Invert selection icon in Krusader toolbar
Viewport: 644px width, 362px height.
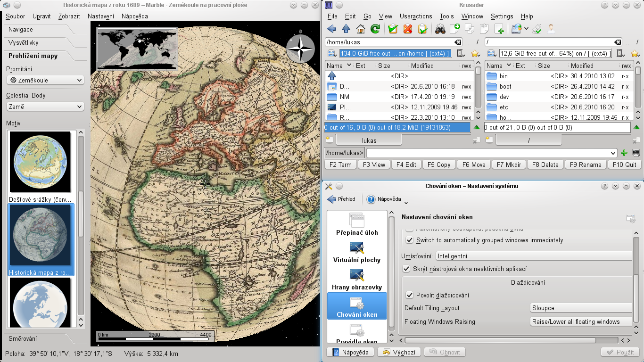click(423, 29)
